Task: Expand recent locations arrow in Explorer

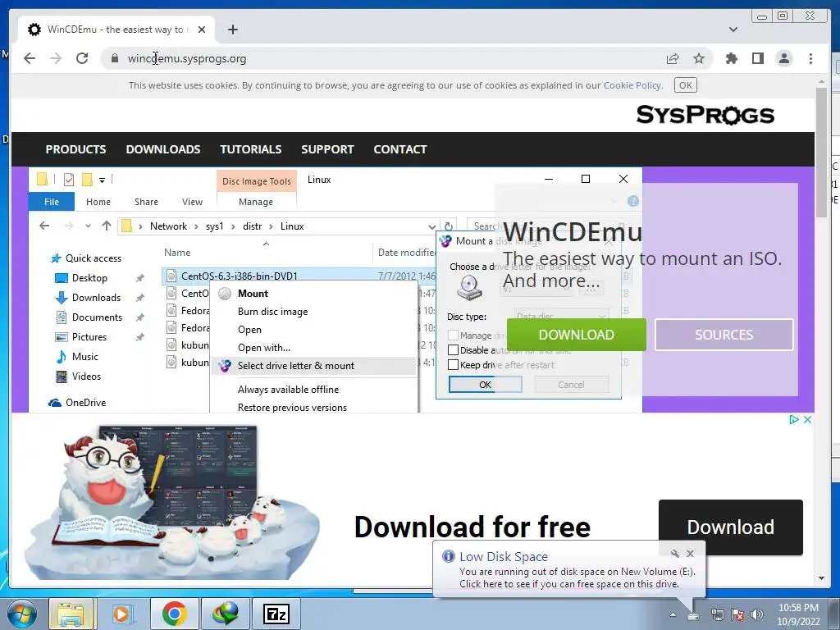Action: (88, 226)
